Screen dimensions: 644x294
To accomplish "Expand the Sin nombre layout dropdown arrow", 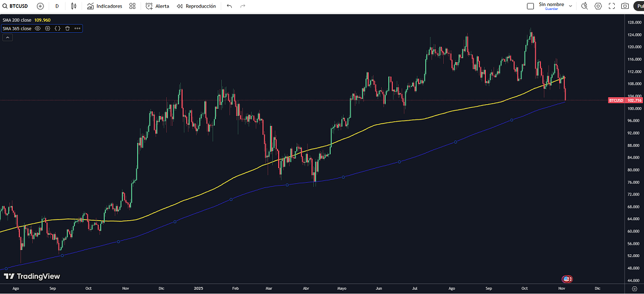I will [x=569, y=6].
